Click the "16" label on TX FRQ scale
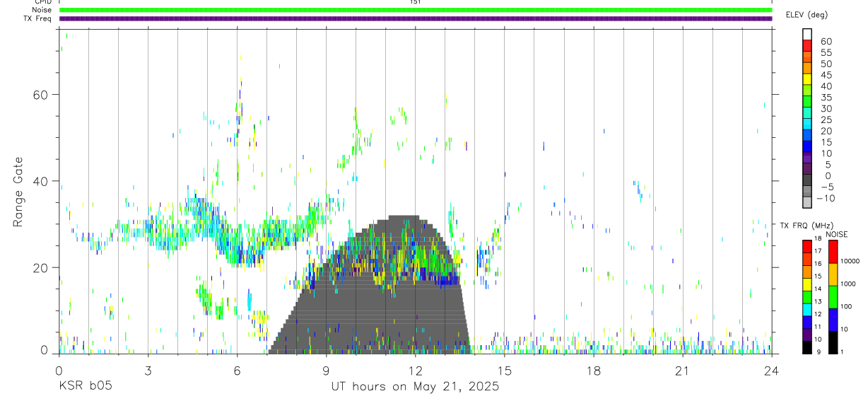Screen dimensions: 868x401 pyautogui.click(x=819, y=265)
